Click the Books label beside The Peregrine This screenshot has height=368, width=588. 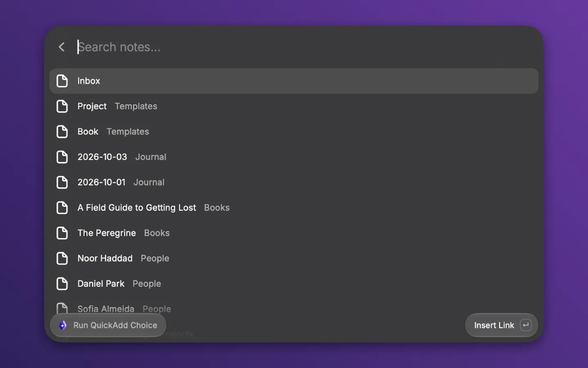[x=157, y=233]
